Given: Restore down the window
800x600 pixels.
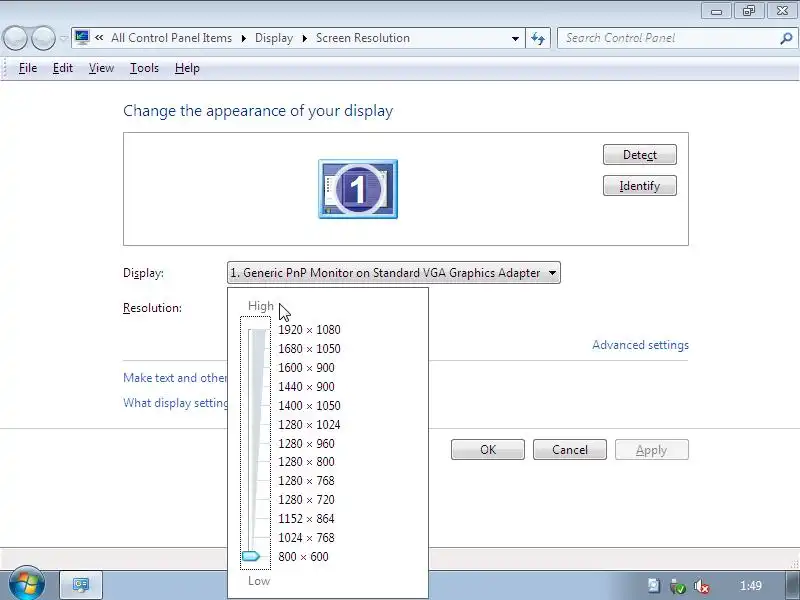Looking at the screenshot, I should (x=748, y=11).
